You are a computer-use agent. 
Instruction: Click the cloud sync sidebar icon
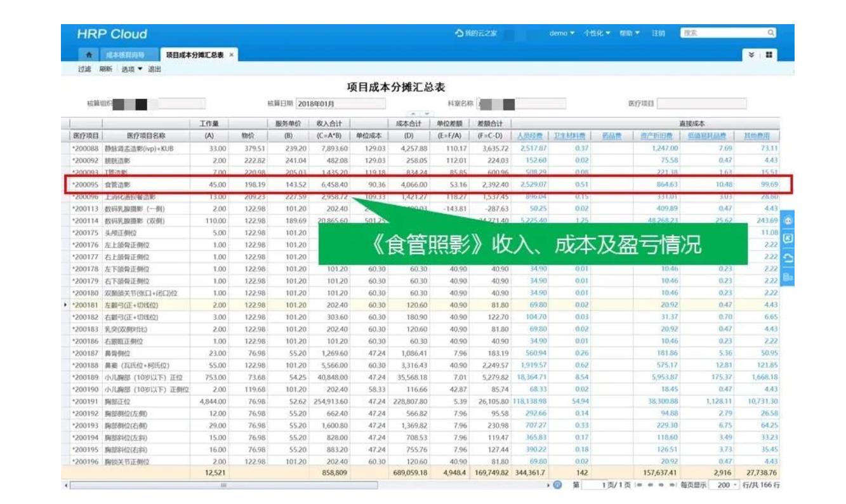click(x=788, y=258)
